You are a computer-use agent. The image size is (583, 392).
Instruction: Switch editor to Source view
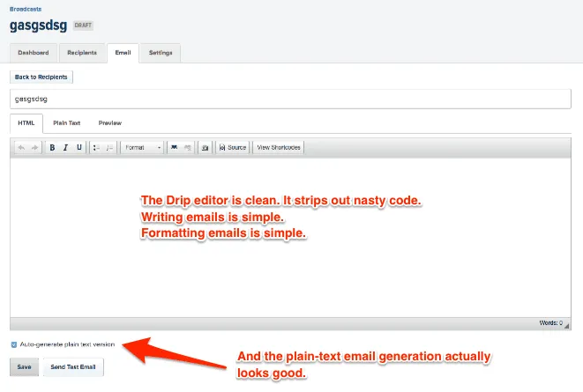click(x=233, y=148)
